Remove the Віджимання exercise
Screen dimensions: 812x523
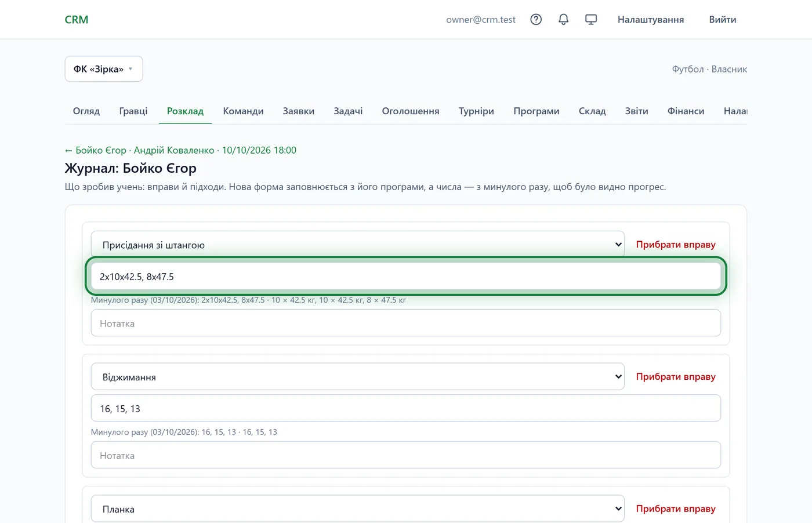click(676, 377)
